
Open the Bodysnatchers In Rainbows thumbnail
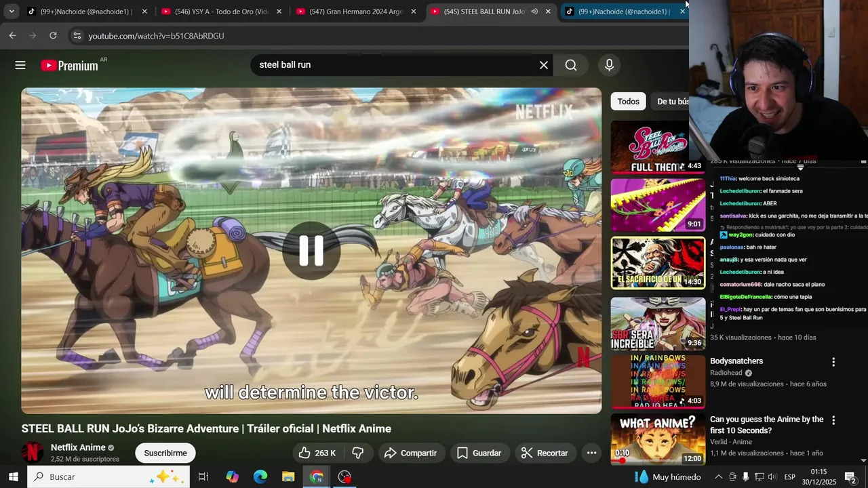tap(658, 382)
